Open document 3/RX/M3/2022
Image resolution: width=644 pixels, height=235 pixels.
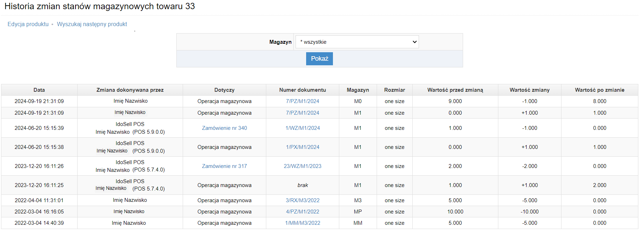(x=303, y=200)
